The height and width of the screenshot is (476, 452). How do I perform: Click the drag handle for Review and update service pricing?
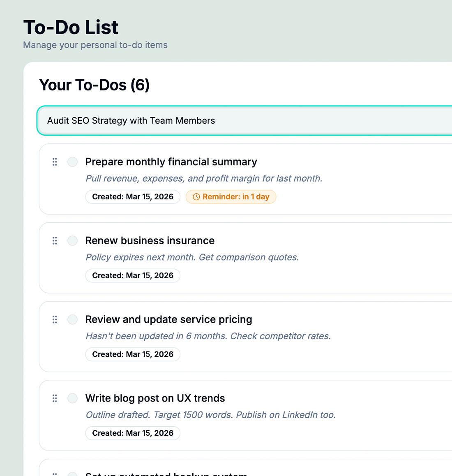tap(55, 319)
